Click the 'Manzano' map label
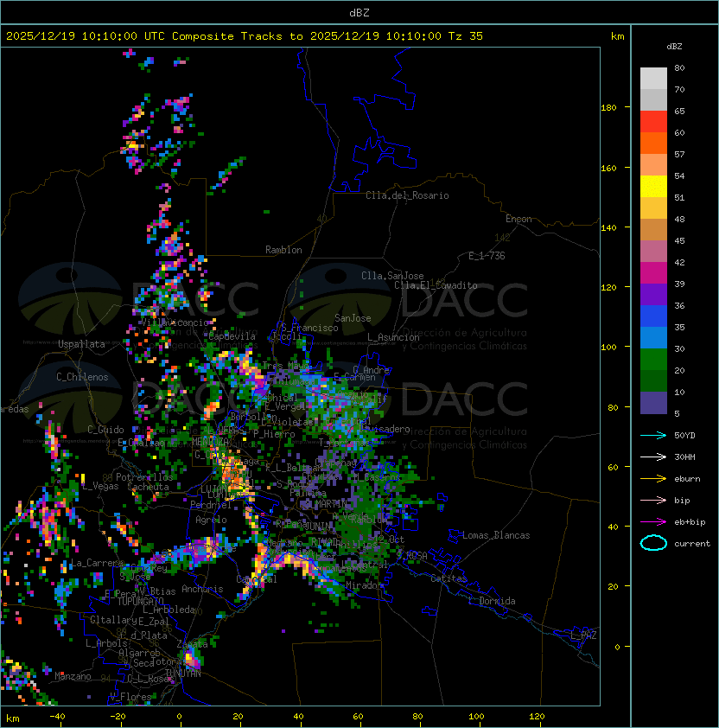The width and height of the screenshot is (719, 728). [73, 676]
